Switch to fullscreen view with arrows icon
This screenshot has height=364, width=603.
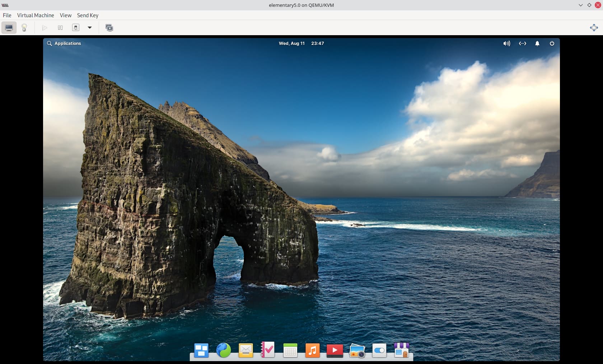click(594, 28)
